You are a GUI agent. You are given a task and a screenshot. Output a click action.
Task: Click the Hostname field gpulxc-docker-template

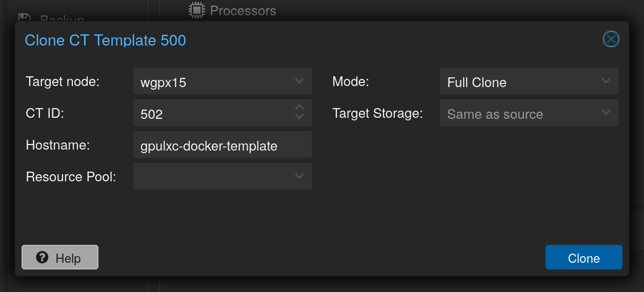click(223, 145)
